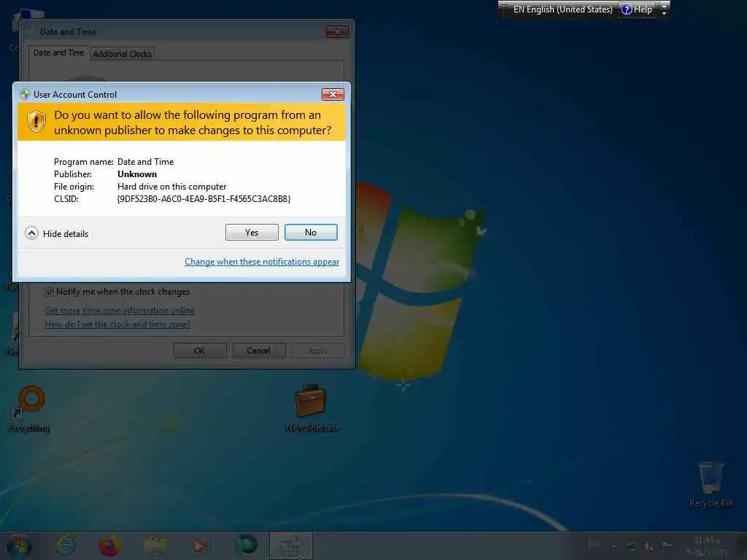Click the User Account Control title bar icon

25,94
